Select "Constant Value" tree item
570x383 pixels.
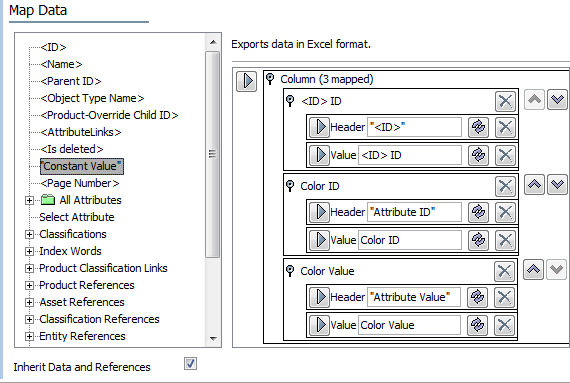coord(82,166)
